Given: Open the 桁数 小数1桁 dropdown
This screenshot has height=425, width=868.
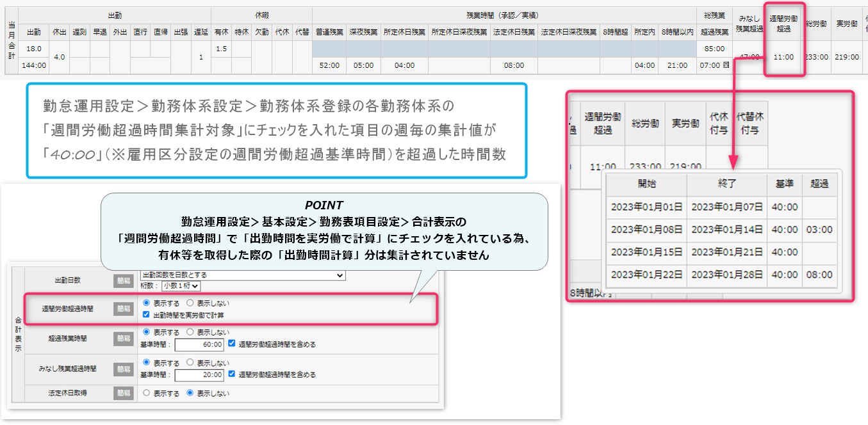Looking at the screenshot, I should coord(182,286).
